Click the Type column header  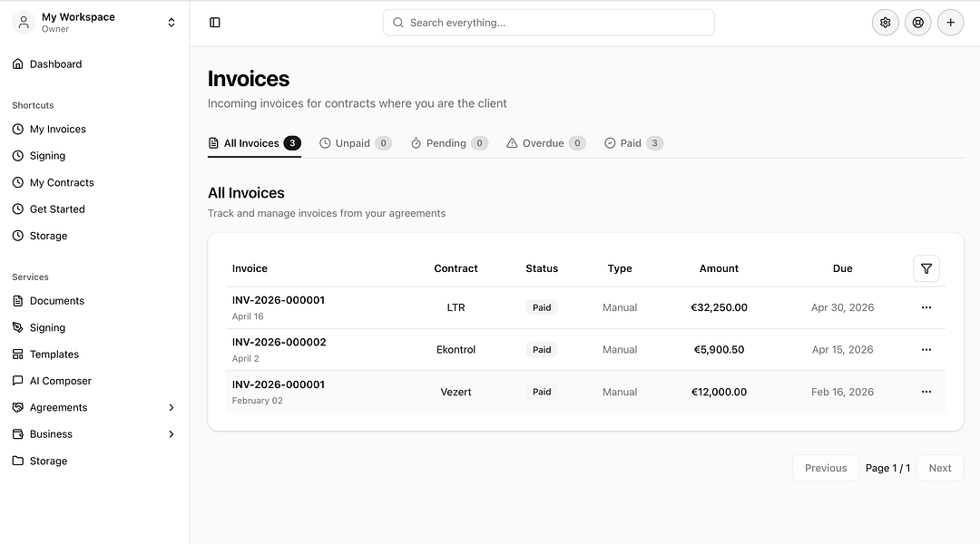coord(620,268)
